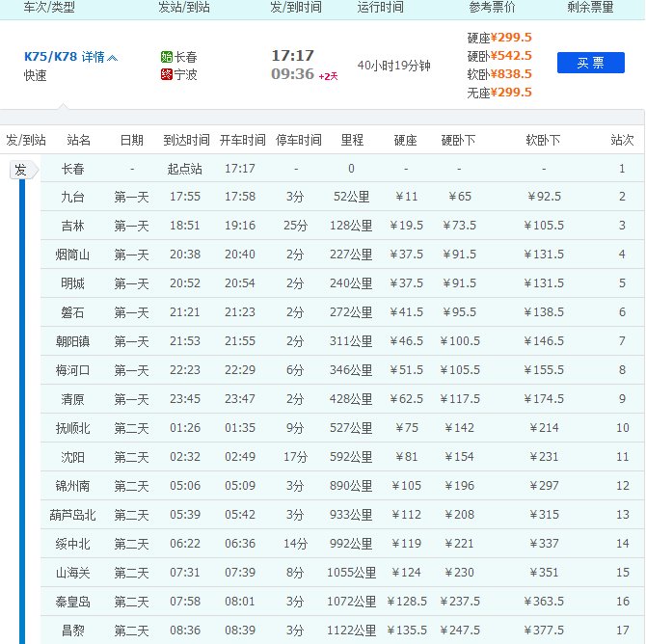
Task: Click the 软卧下 table header
Action: tap(543, 140)
